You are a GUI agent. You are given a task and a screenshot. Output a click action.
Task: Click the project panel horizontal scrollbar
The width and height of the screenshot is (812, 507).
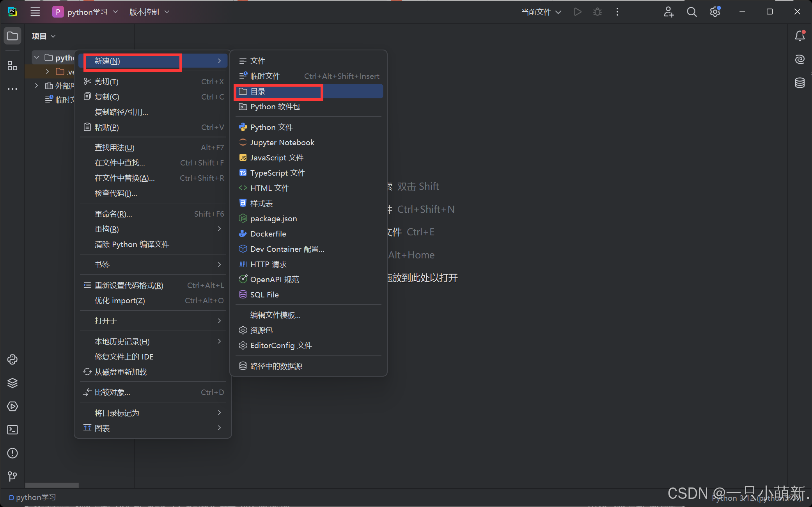click(x=52, y=486)
